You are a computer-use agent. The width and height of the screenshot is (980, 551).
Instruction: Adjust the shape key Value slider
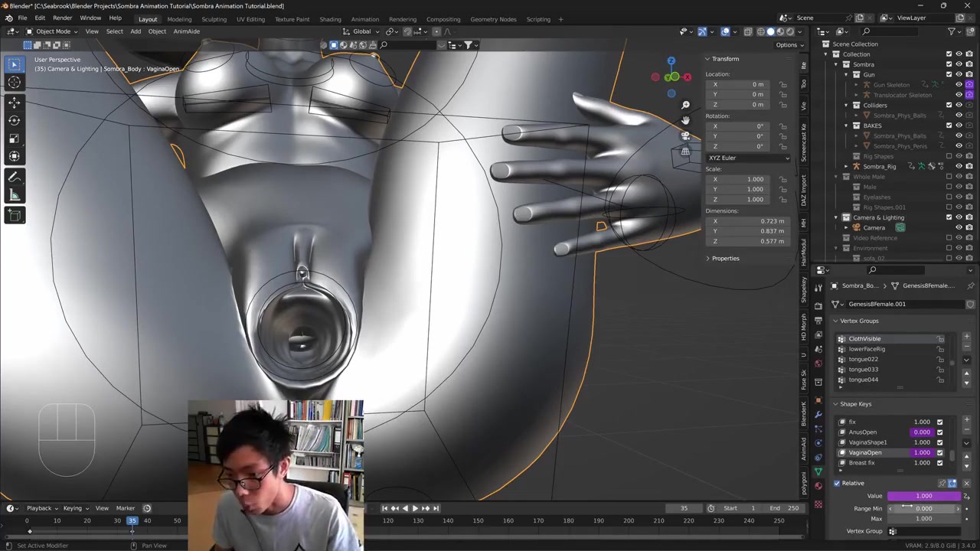923,496
